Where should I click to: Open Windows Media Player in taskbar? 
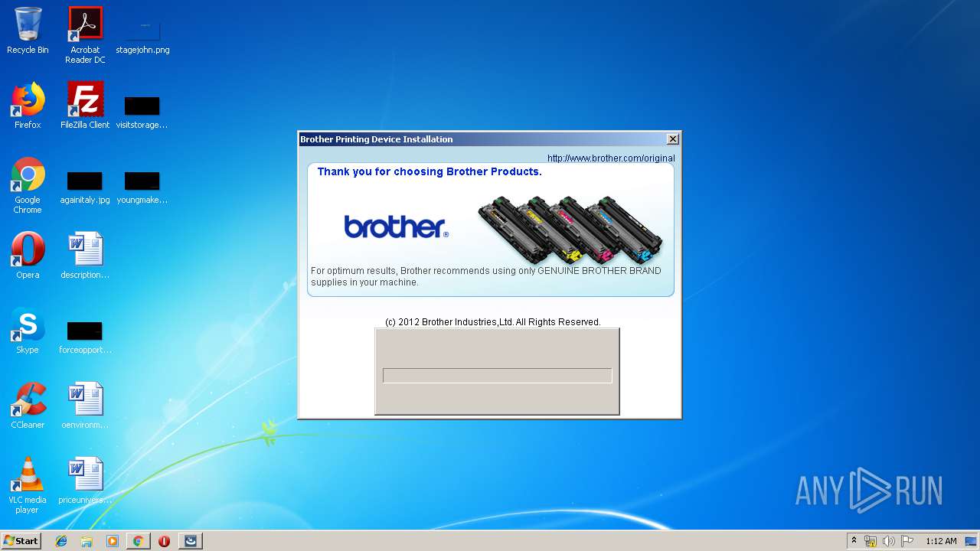point(113,541)
